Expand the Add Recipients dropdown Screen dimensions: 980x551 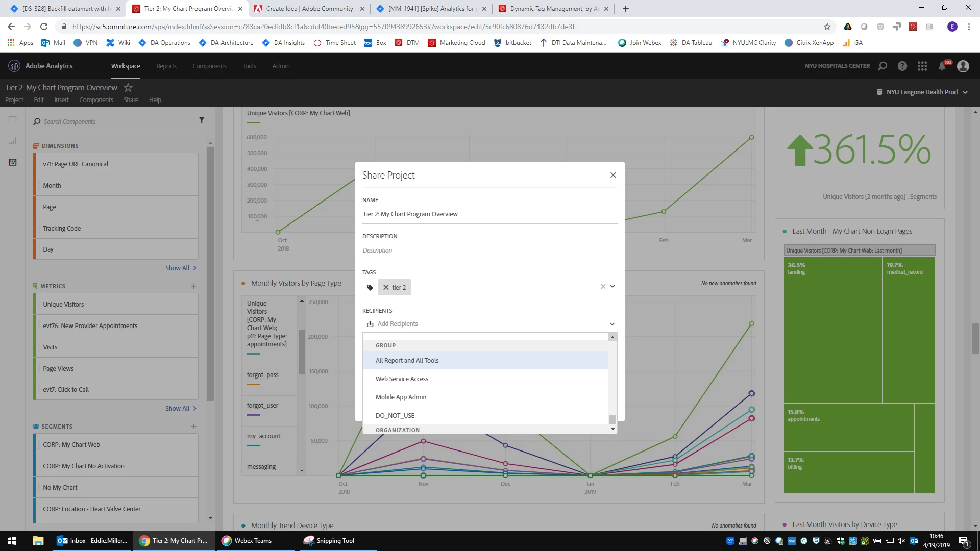[612, 324]
